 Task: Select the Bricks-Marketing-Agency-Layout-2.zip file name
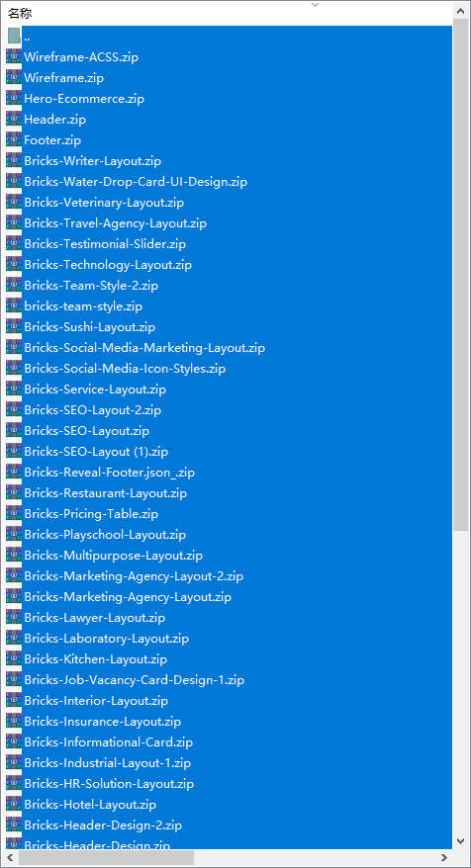134,576
